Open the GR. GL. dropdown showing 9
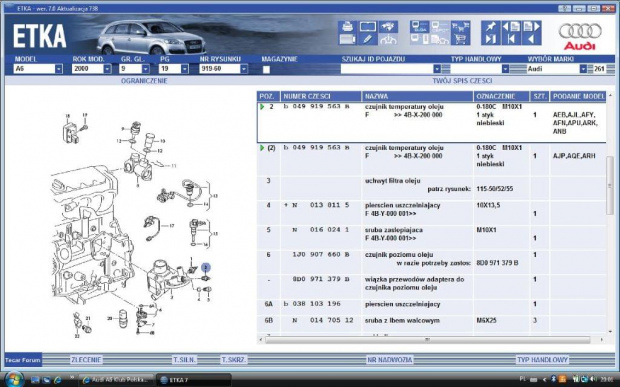 (146, 69)
